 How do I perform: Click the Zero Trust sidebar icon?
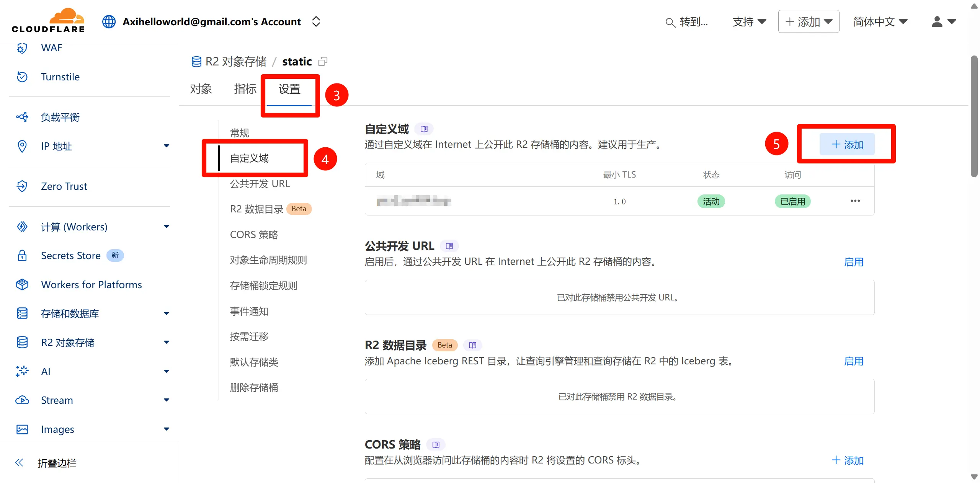coord(22,186)
